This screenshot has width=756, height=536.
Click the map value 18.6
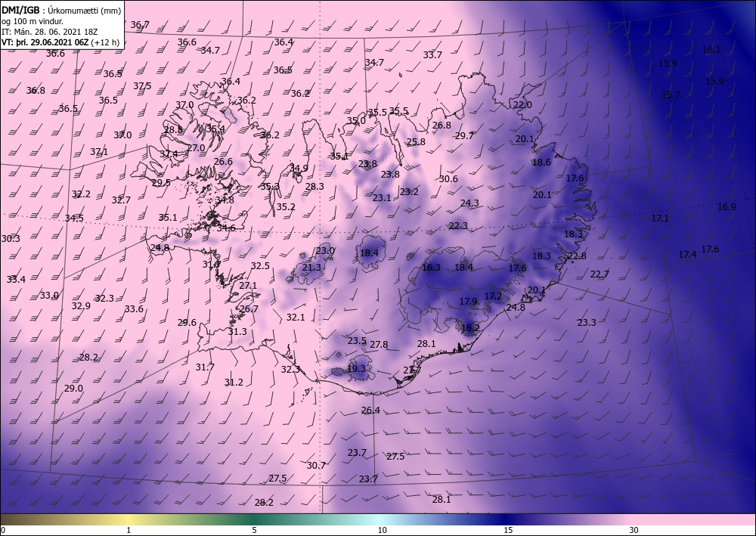(541, 163)
